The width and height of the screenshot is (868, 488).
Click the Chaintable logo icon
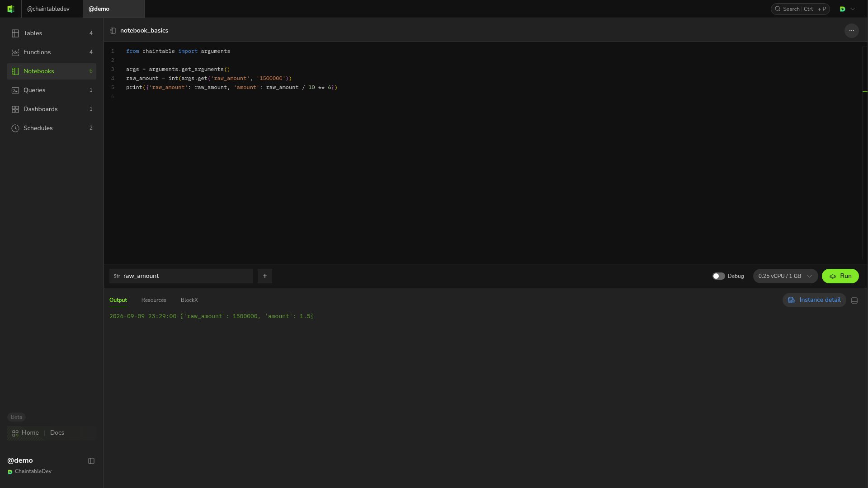[x=11, y=9]
